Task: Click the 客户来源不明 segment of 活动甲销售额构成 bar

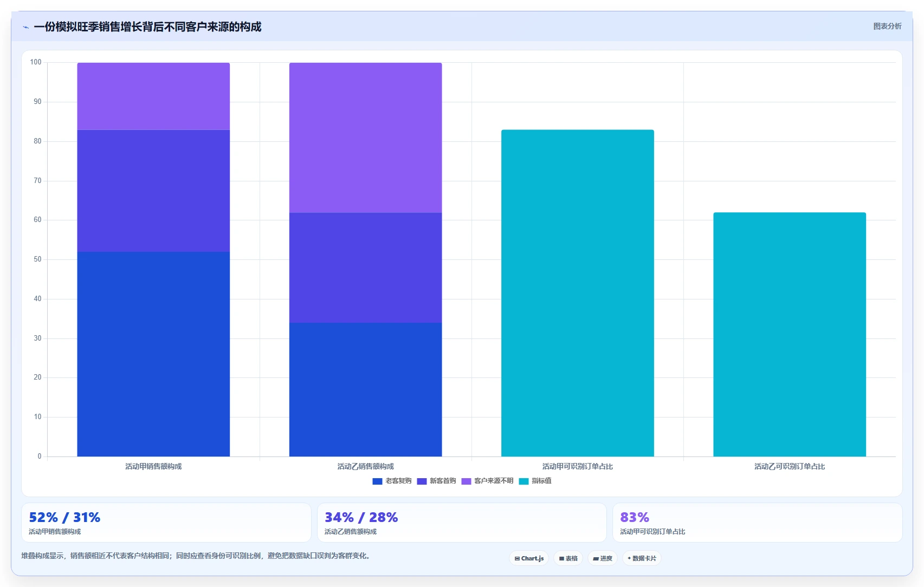Action: (153, 96)
